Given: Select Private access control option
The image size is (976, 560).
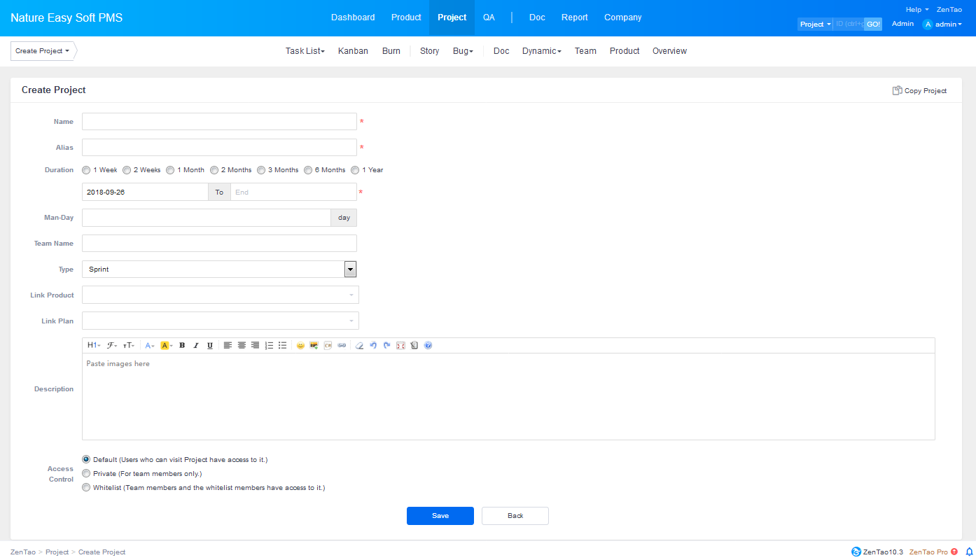Looking at the screenshot, I should 86,474.
